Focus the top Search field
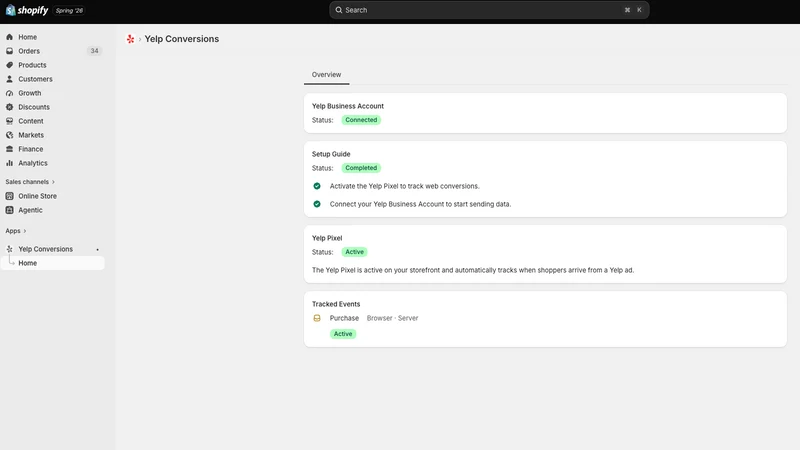Viewport: 800px width, 450px height. pyautogui.click(x=489, y=10)
